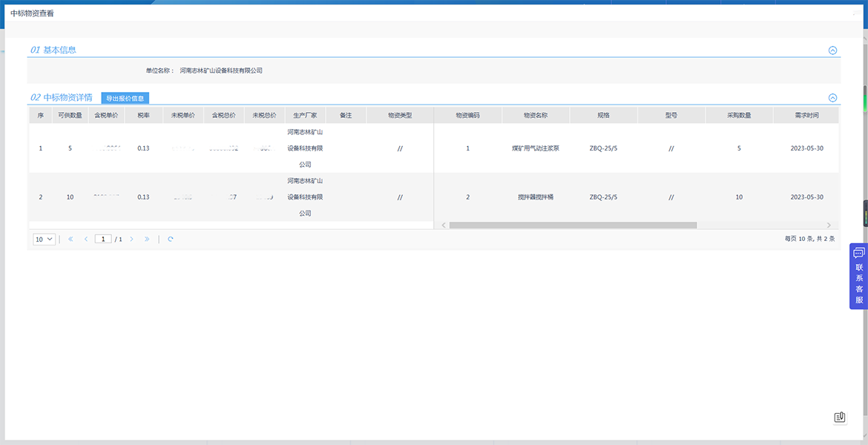868x445 pixels.
Task: Go to next page of table
Action: (131, 240)
